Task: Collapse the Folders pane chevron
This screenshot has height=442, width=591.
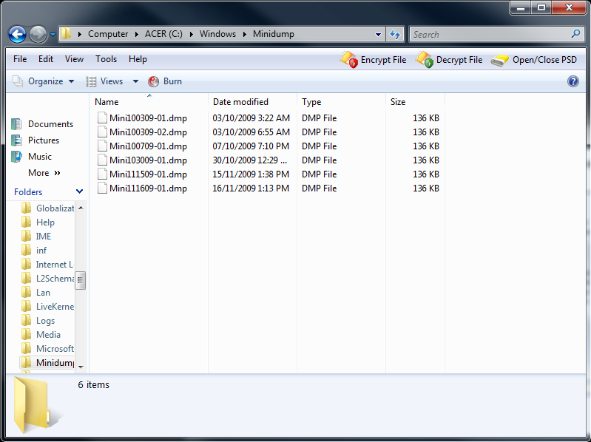Action: [x=80, y=191]
